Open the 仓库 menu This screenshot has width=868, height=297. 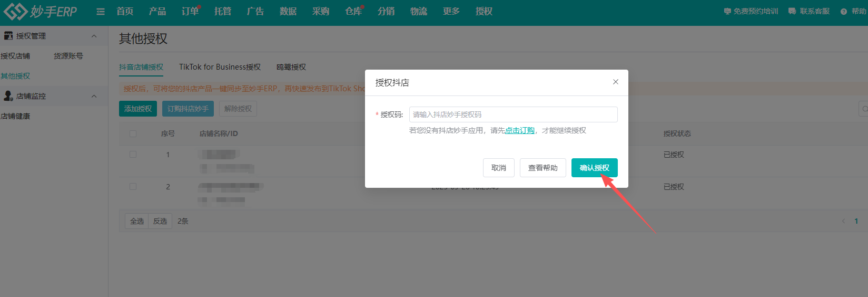coord(353,12)
